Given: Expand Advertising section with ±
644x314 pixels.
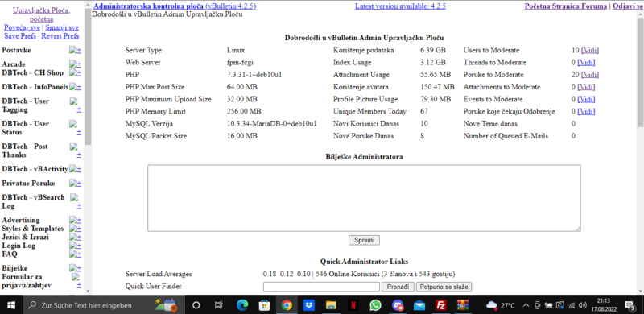Looking at the screenshot, I should [78, 220].
